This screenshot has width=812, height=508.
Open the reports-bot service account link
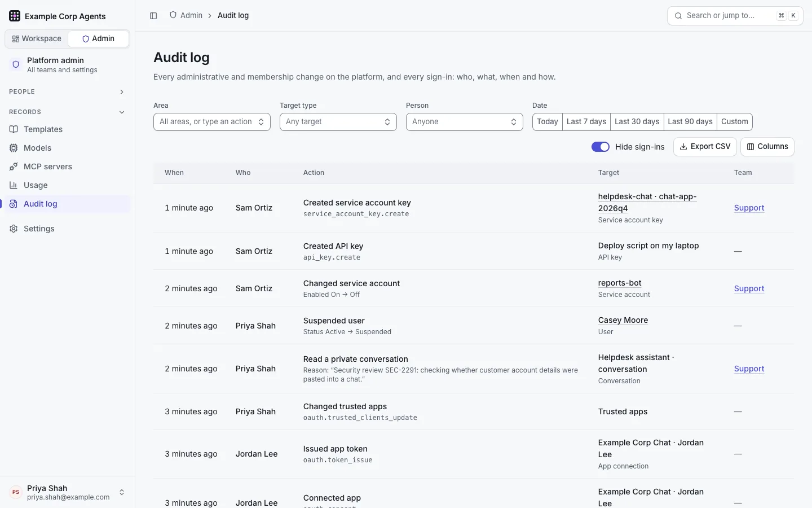[x=620, y=283]
